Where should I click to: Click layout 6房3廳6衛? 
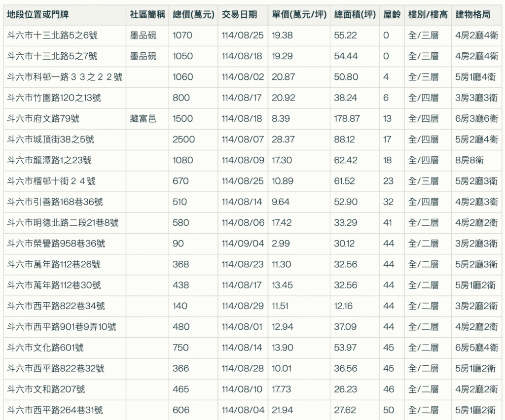pyautogui.click(x=477, y=119)
